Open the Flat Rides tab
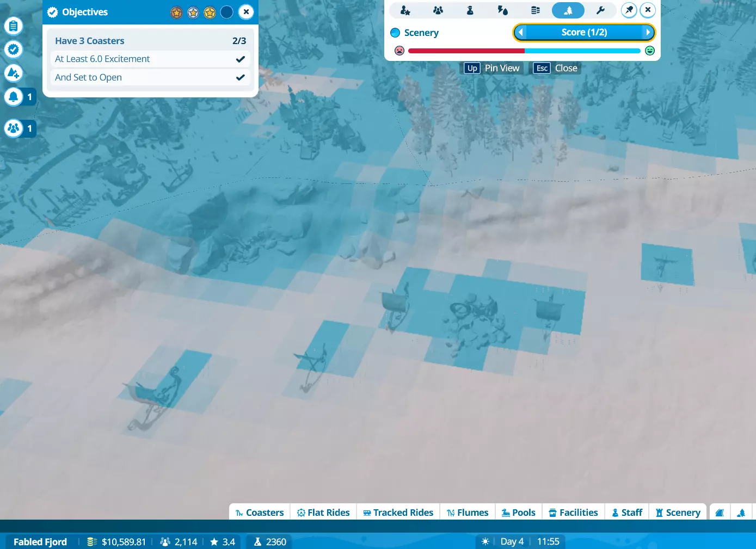 [323, 513]
